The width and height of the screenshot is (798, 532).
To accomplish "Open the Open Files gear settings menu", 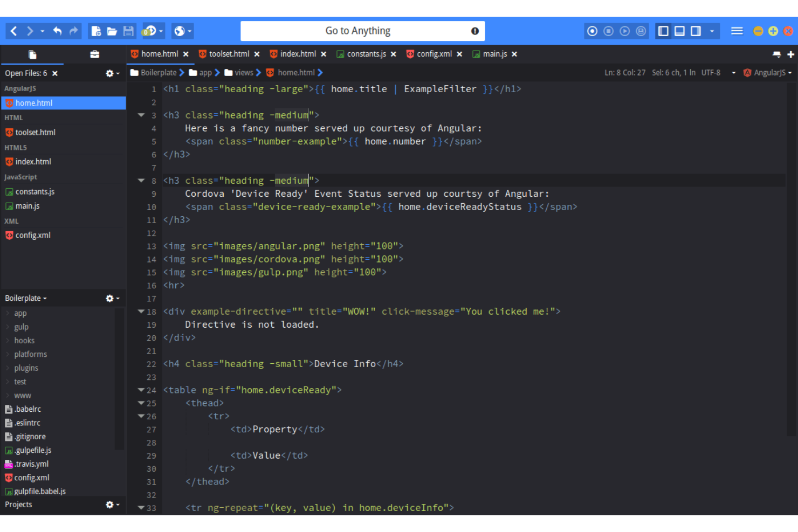I will point(112,73).
